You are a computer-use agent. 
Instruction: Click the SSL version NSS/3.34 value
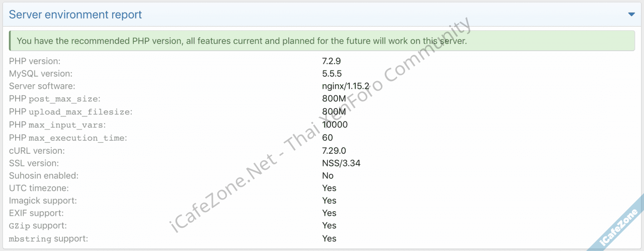341,163
